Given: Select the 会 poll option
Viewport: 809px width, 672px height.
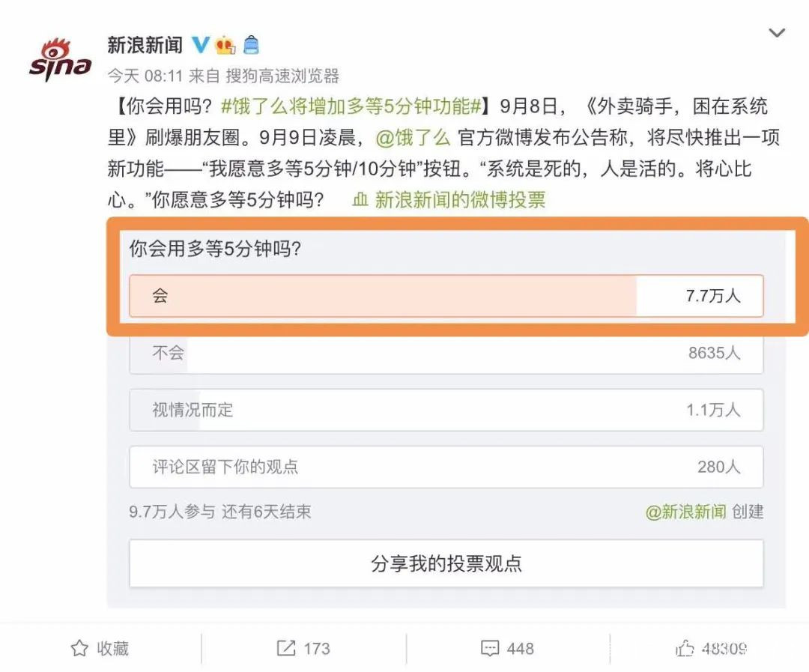Looking at the screenshot, I should 446,296.
